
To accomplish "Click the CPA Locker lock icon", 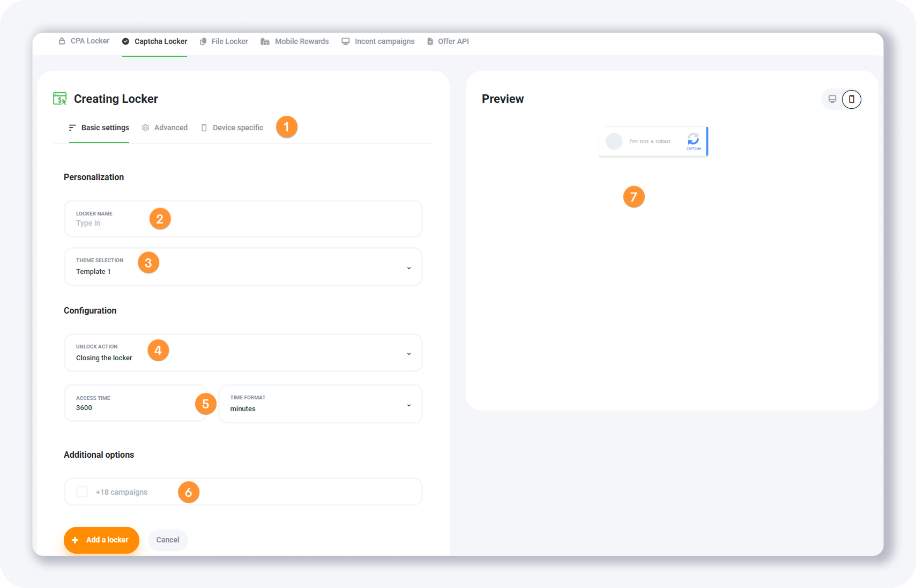I will [x=62, y=41].
